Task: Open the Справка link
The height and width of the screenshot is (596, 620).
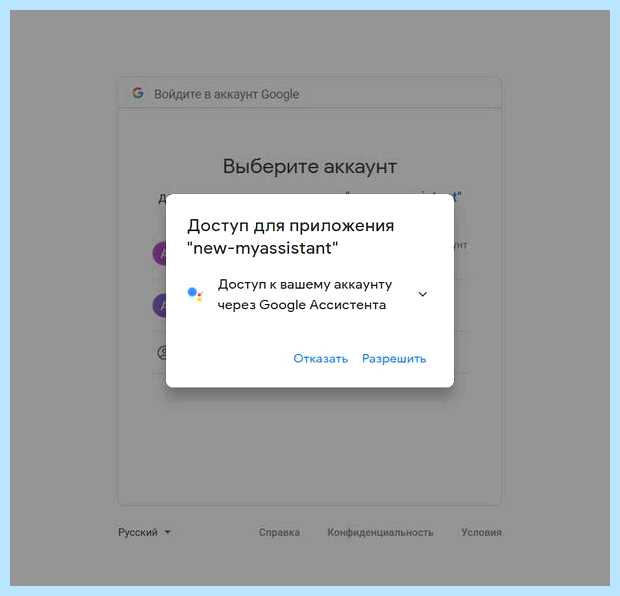Action: (279, 532)
